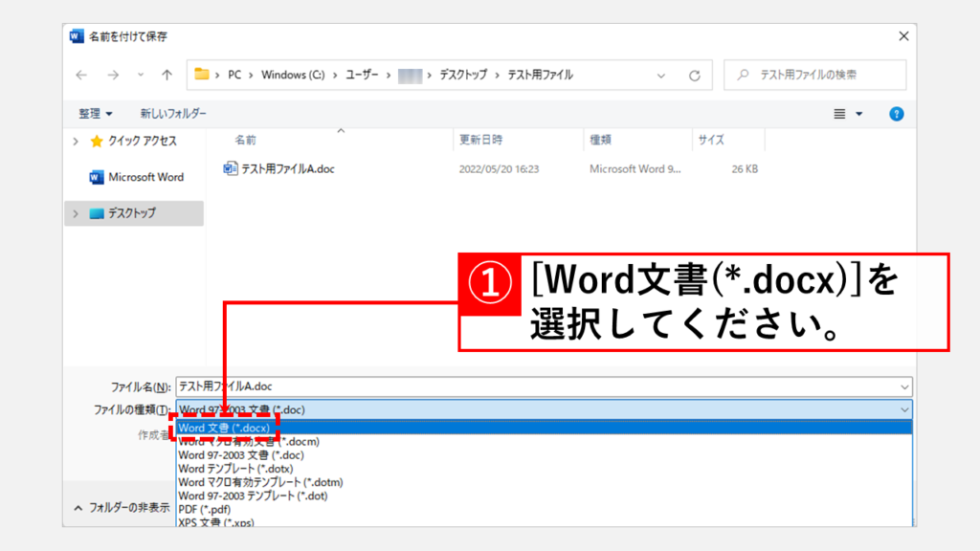Open the help question mark icon

[897, 114]
